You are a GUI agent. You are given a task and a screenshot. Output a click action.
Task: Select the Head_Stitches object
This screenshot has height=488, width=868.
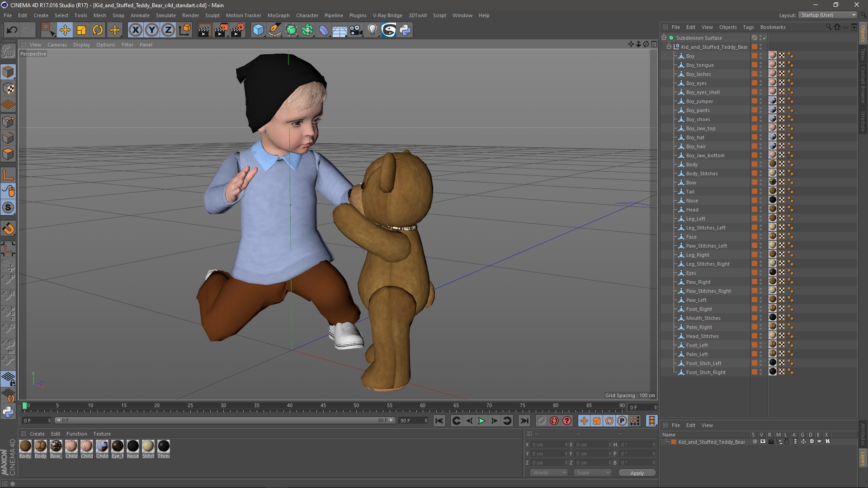[702, 336]
